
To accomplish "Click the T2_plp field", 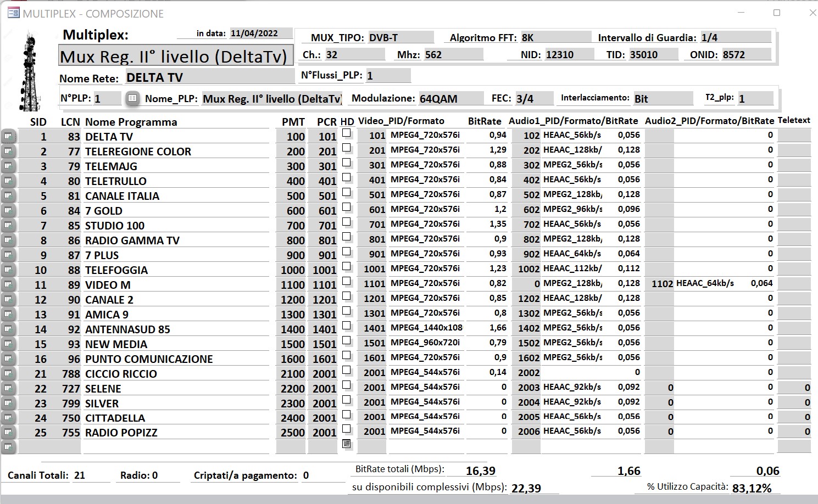I will (755, 98).
